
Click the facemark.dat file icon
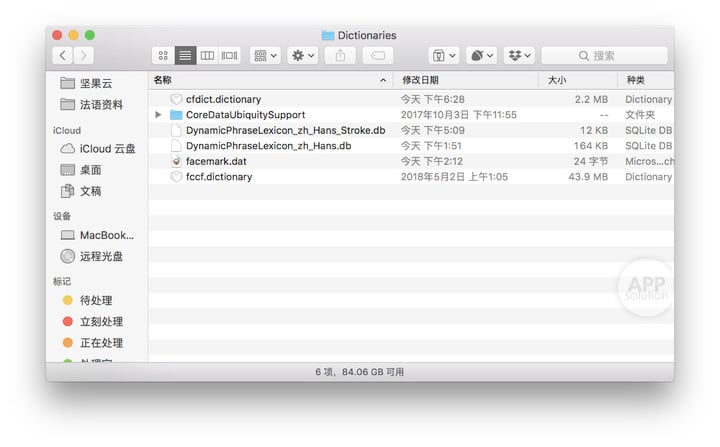176,161
